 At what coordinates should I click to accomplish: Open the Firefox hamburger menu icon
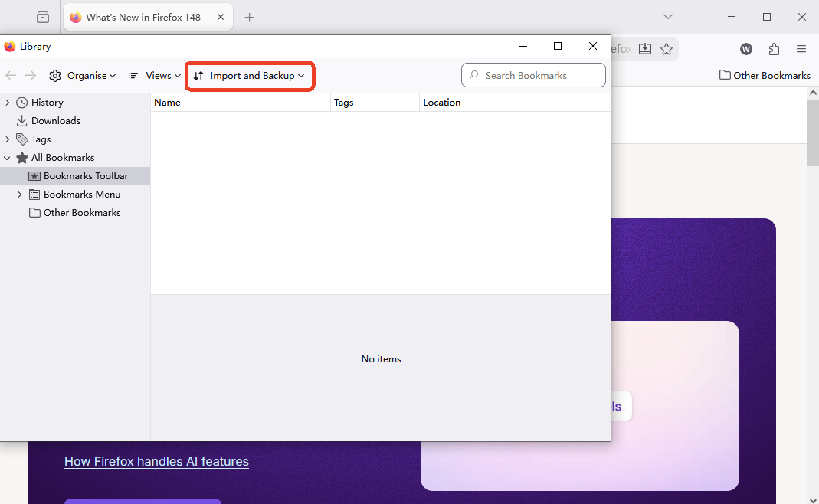pyautogui.click(x=801, y=48)
